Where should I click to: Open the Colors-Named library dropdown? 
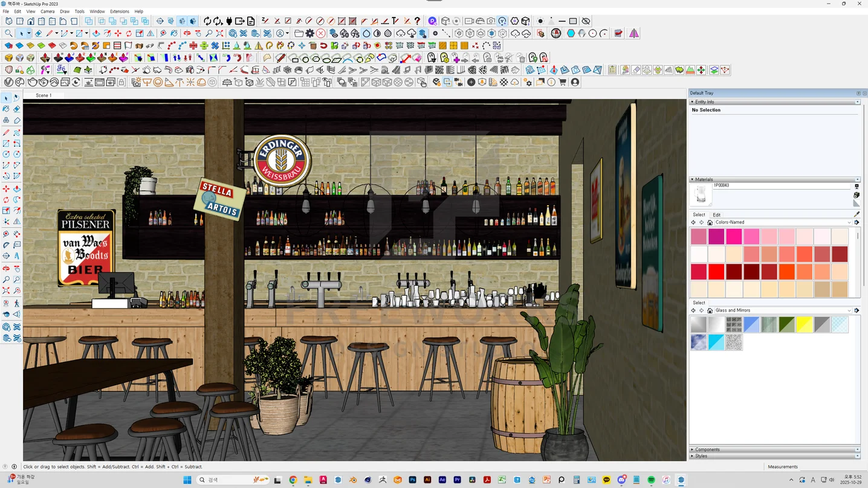[x=849, y=222]
